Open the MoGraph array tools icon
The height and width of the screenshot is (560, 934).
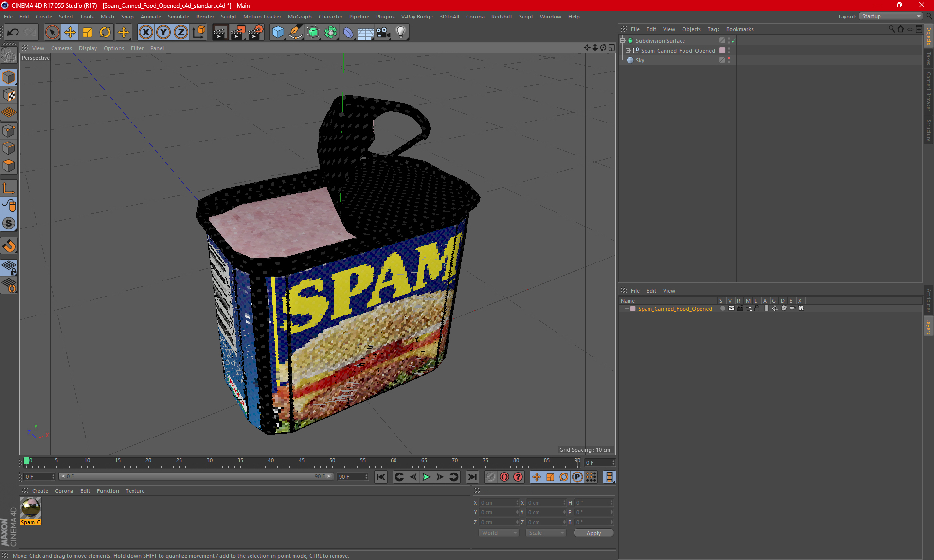tap(331, 33)
